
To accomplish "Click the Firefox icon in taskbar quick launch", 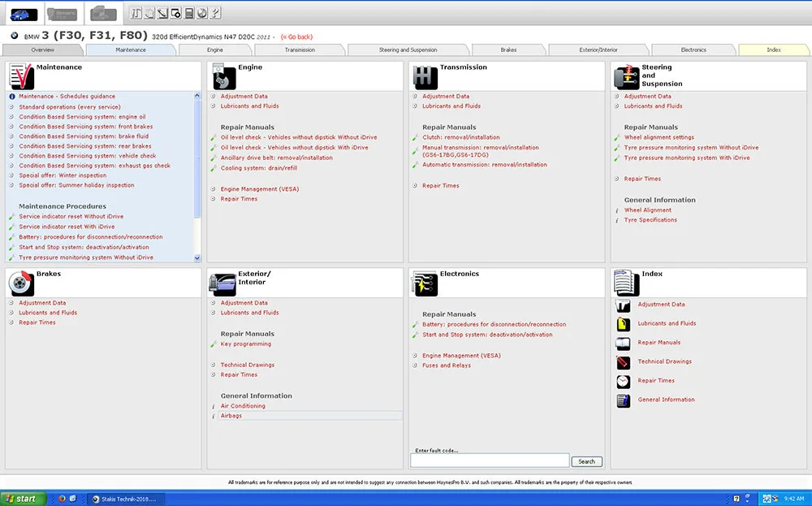I will click(62, 499).
